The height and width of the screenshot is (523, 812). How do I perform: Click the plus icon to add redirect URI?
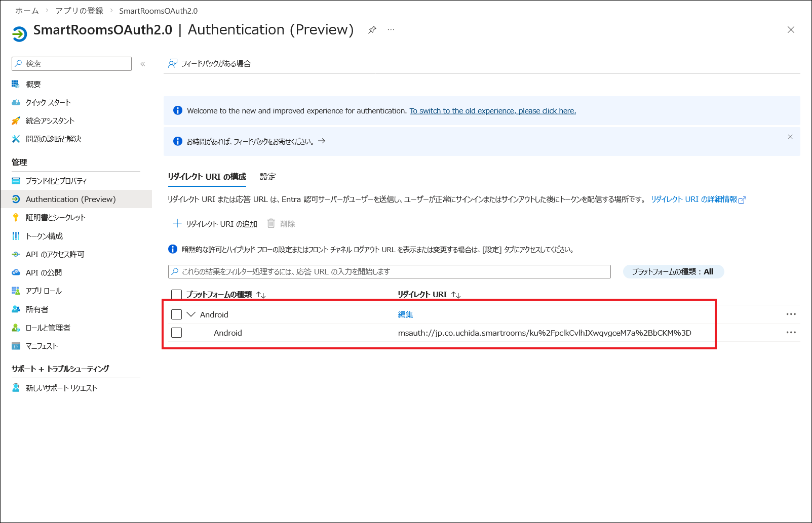click(177, 224)
